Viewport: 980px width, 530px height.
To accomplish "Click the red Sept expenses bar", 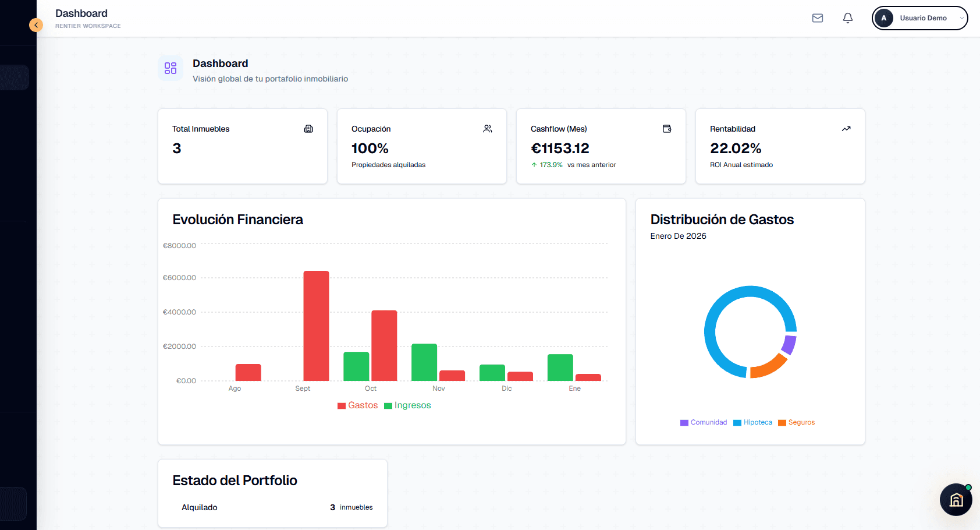I will click(x=316, y=326).
